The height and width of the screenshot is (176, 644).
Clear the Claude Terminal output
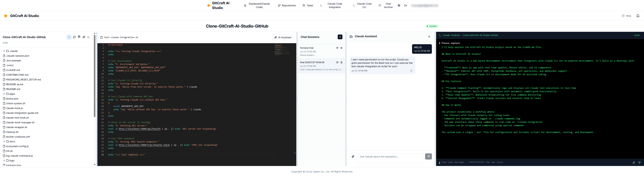pos(637,35)
